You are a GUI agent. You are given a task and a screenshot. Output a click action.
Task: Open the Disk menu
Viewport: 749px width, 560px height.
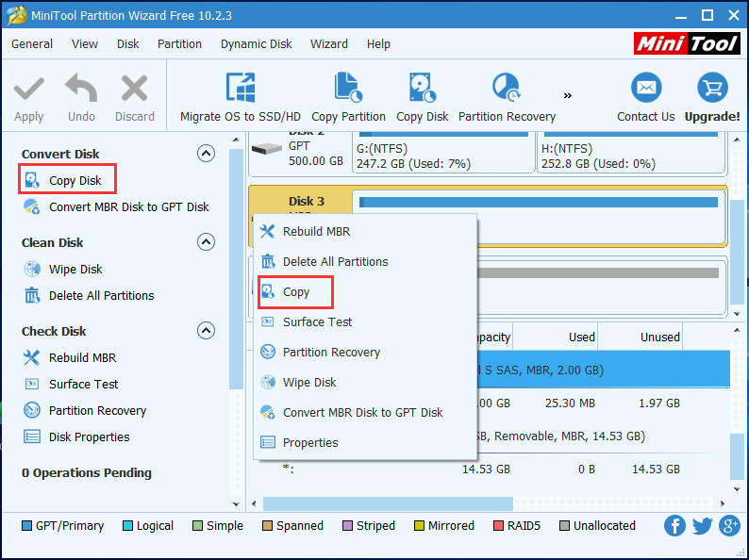tap(127, 44)
